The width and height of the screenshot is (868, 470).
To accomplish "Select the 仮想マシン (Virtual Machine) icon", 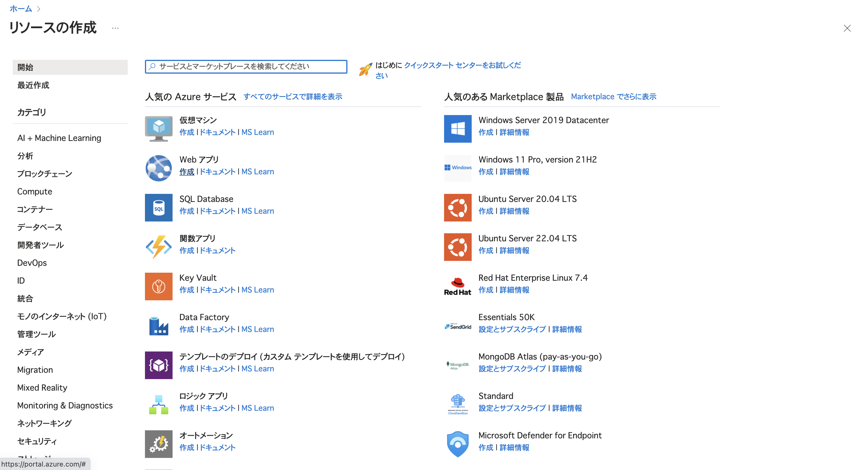I will tap(158, 128).
